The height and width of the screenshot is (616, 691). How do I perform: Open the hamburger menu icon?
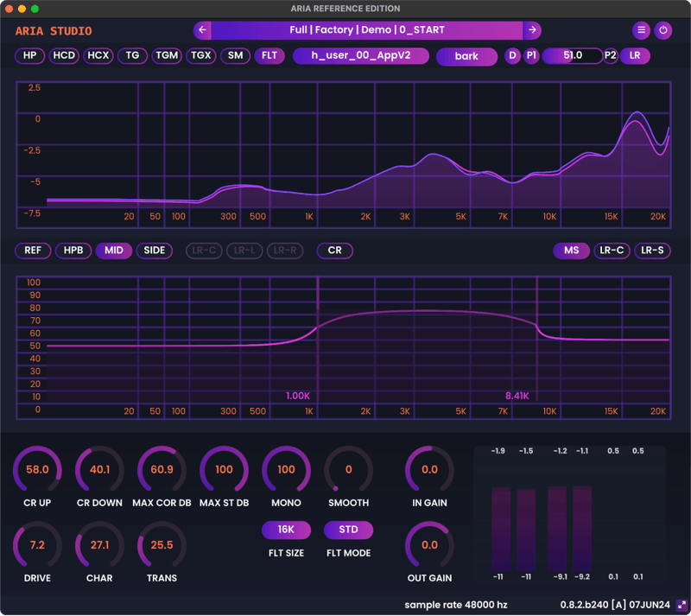click(x=641, y=30)
